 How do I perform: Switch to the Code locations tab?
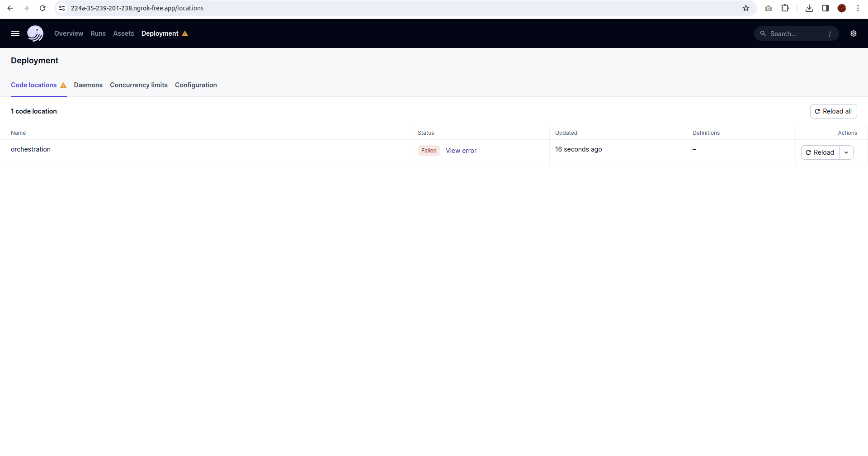coord(34,85)
